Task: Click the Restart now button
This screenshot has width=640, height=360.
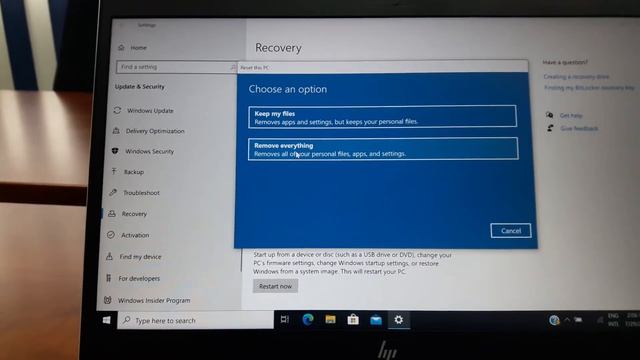Action: pyautogui.click(x=276, y=286)
